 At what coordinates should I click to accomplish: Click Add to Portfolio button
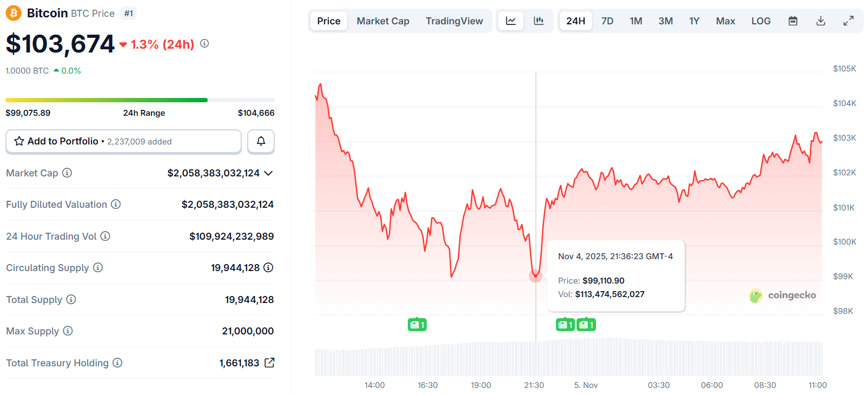coord(123,141)
